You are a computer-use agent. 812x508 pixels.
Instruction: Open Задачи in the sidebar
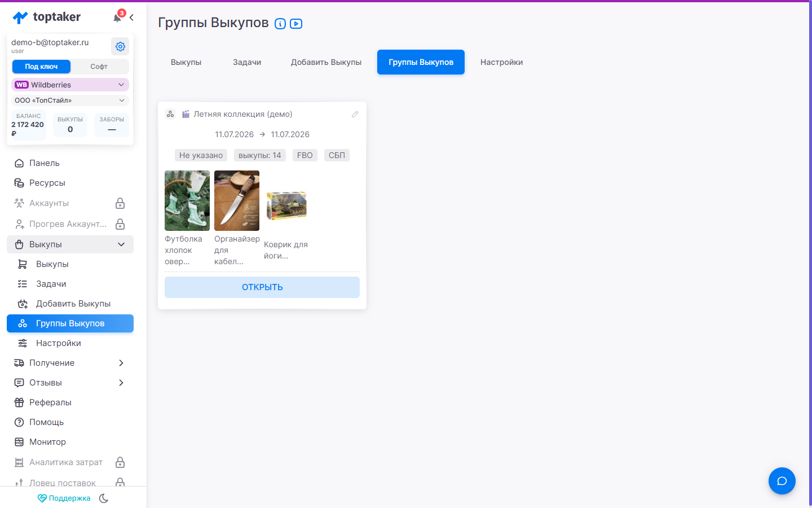[70, 284]
